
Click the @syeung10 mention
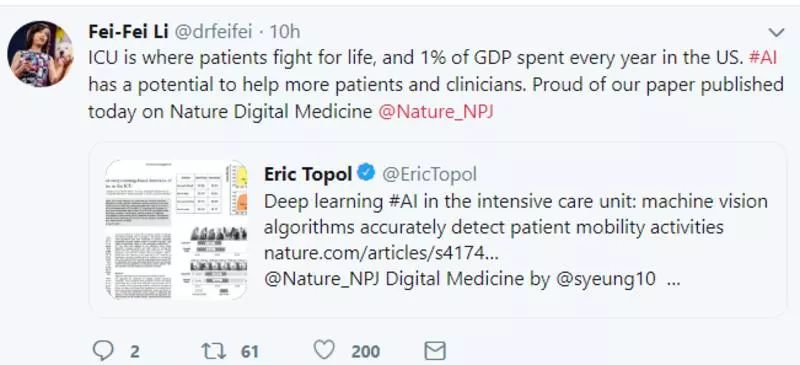pos(606,280)
